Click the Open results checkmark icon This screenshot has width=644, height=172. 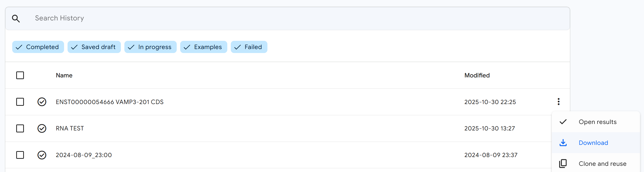[x=563, y=122]
